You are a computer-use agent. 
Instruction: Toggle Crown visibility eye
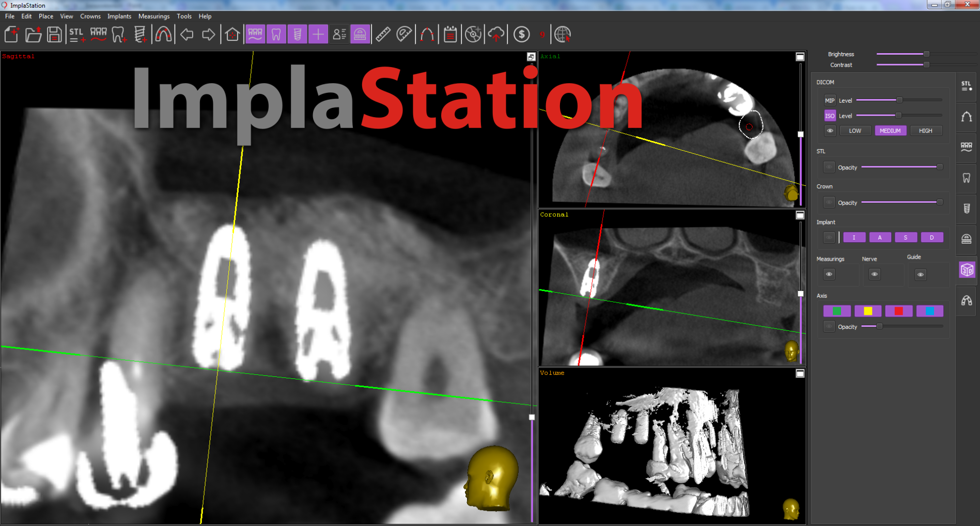[829, 202]
